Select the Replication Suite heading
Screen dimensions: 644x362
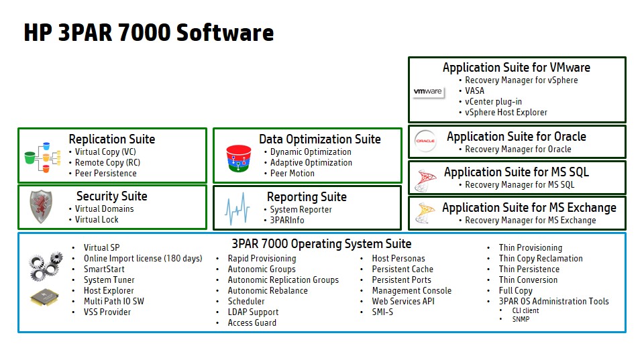(112, 139)
